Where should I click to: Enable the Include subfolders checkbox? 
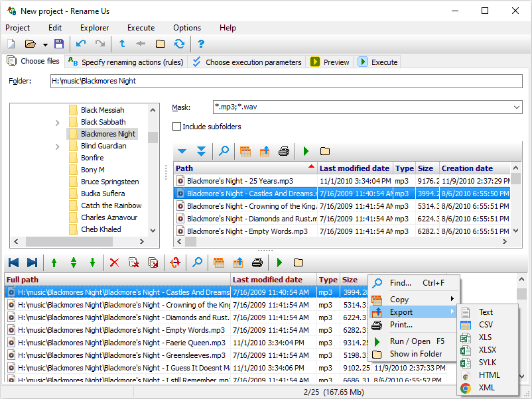tap(176, 127)
